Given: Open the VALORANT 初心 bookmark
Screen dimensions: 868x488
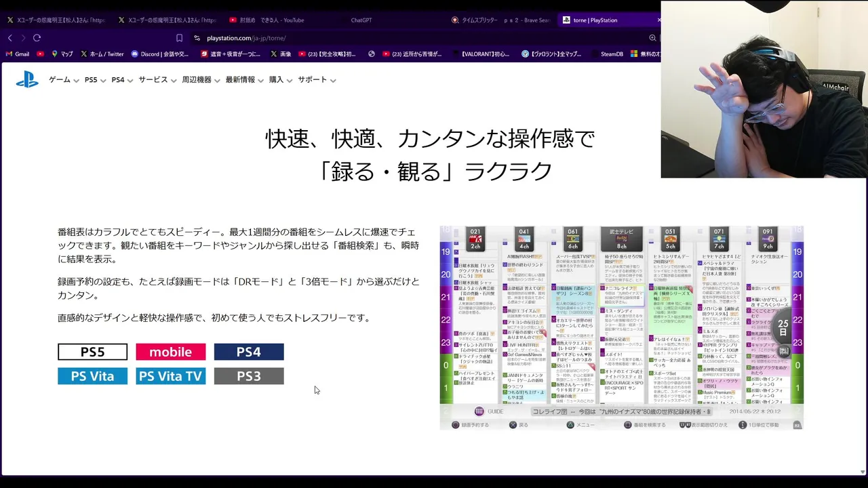Looking at the screenshot, I should point(481,54).
